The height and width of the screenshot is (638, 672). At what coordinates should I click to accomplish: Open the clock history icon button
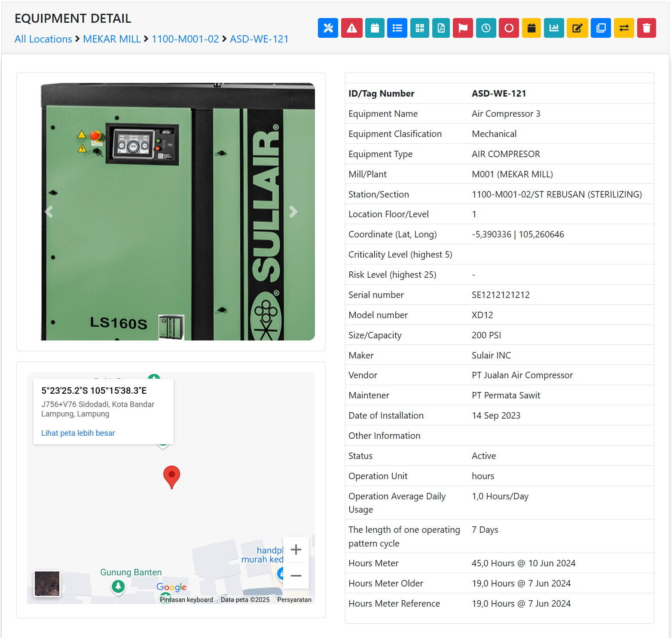pyautogui.click(x=486, y=28)
